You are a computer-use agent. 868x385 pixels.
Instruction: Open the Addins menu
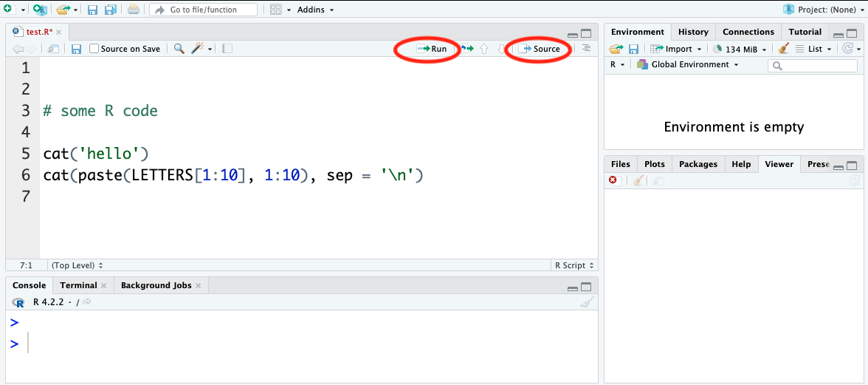click(x=315, y=10)
